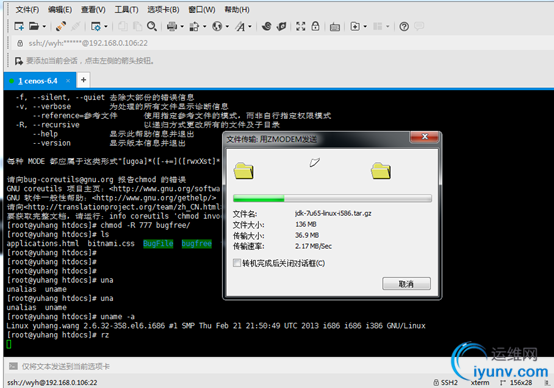Toggle full screen with arrows icon
The image size is (554, 388).
301,26
